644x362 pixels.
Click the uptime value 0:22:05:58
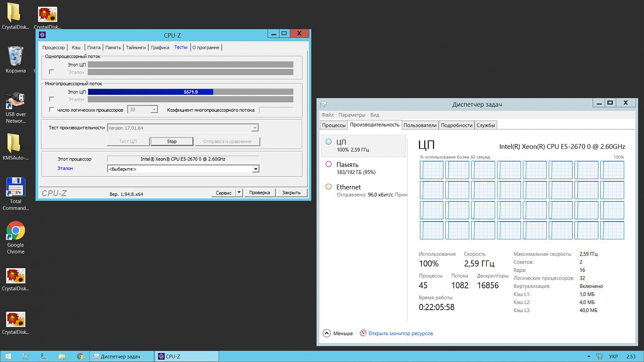coord(437,307)
